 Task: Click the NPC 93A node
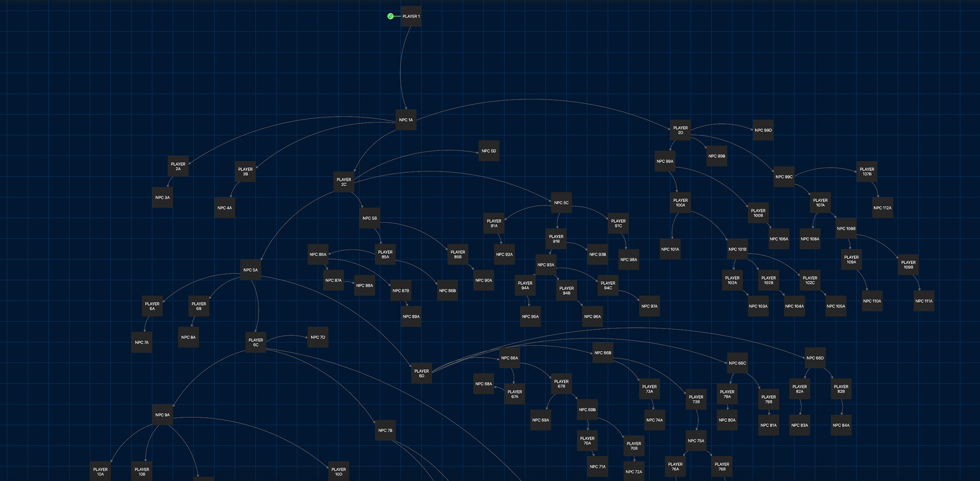click(546, 265)
